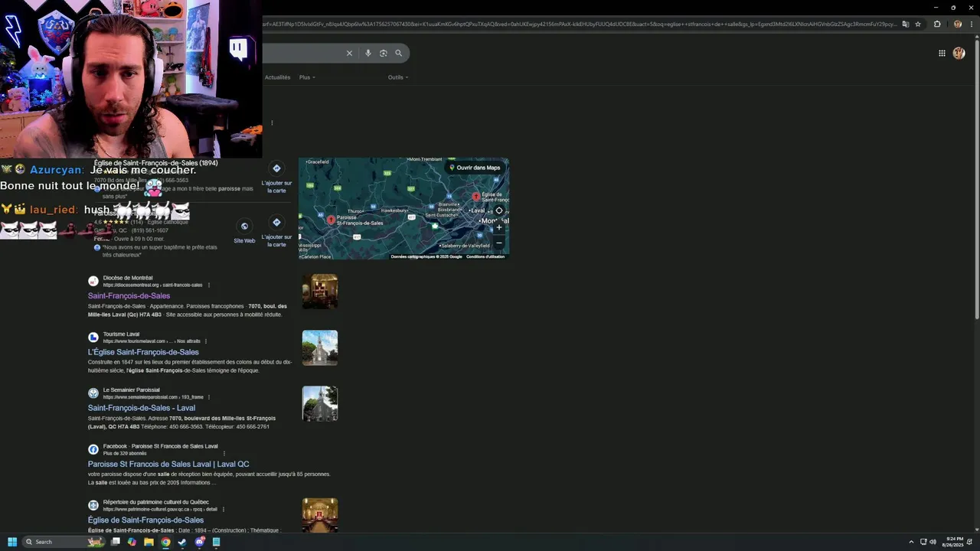Image resolution: width=980 pixels, height=551 pixels.
Task: Run the search with the magnifier icon
Action: 399,53
